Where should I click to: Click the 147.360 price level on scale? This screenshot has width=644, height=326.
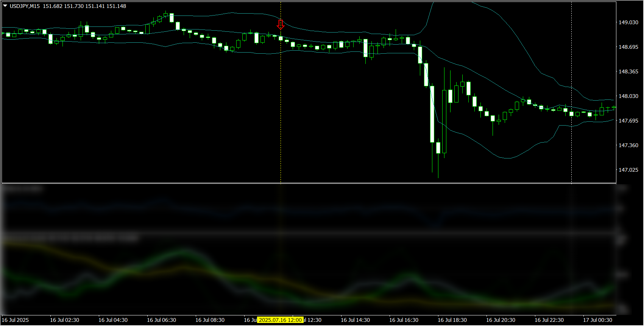coord(628,145)
